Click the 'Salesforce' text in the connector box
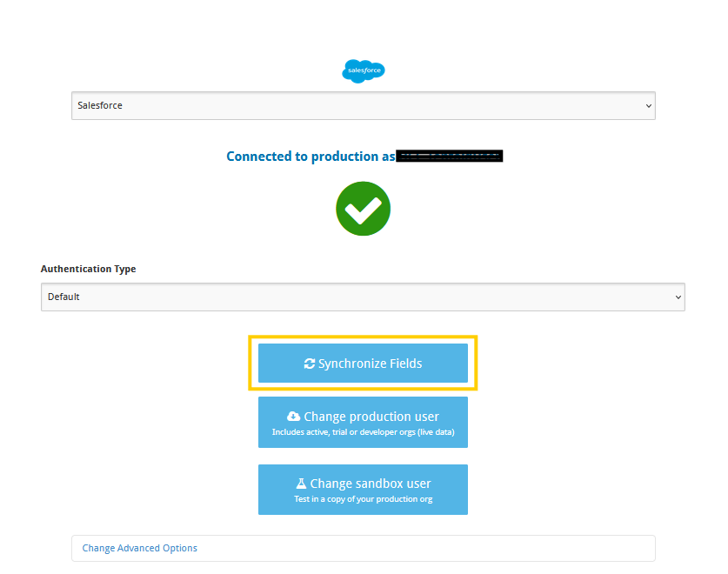 click(x=100, y=105)
